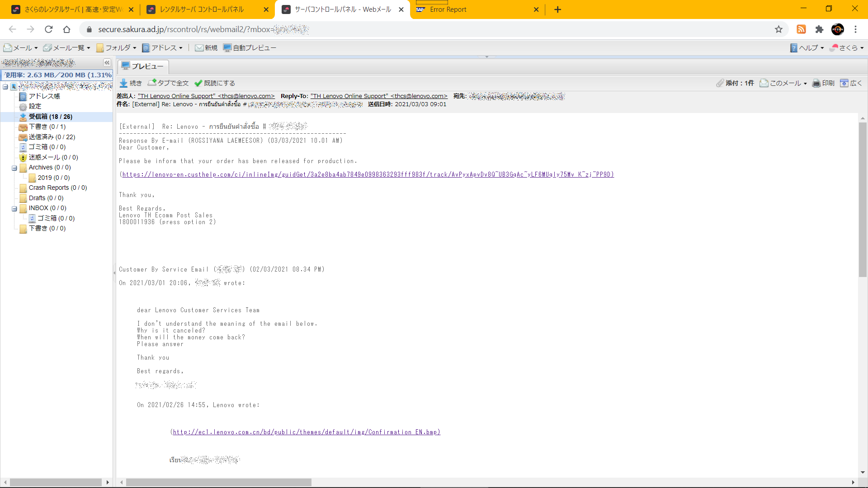Select INBOX (0 / 0) folder
Screen dimensions: 868x488
(x=47, y=208)
